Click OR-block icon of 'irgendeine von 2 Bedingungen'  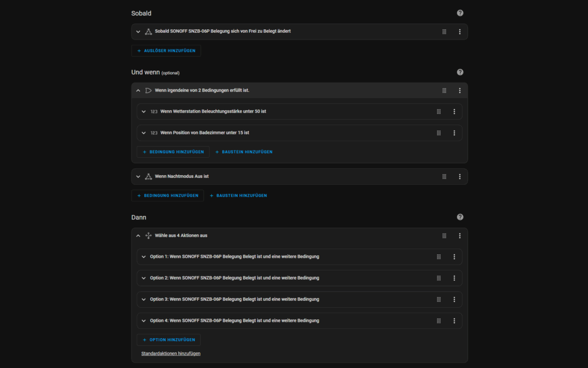tap(149, 91)
